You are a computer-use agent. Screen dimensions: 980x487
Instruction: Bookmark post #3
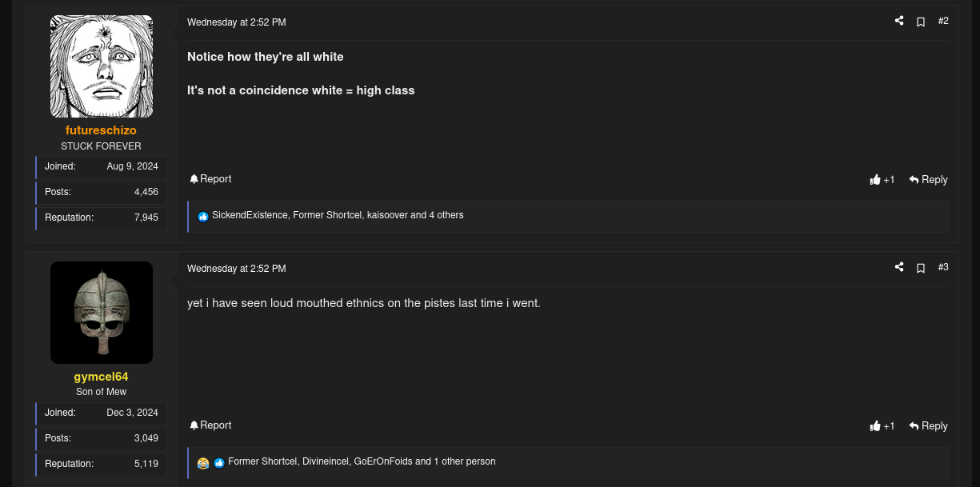point(921,269)
